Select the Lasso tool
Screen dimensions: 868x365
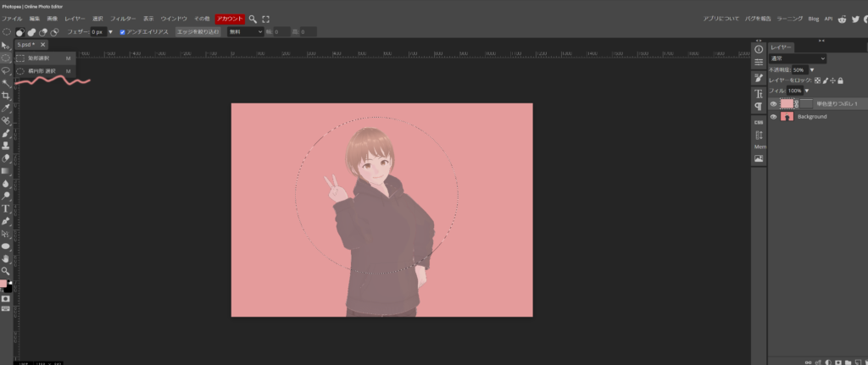pos(6,70)
